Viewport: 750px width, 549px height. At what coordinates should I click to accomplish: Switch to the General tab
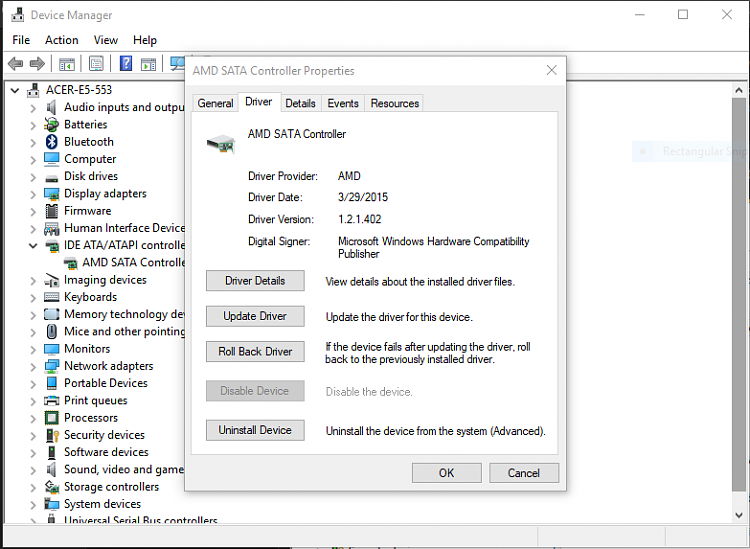point(215,103)
